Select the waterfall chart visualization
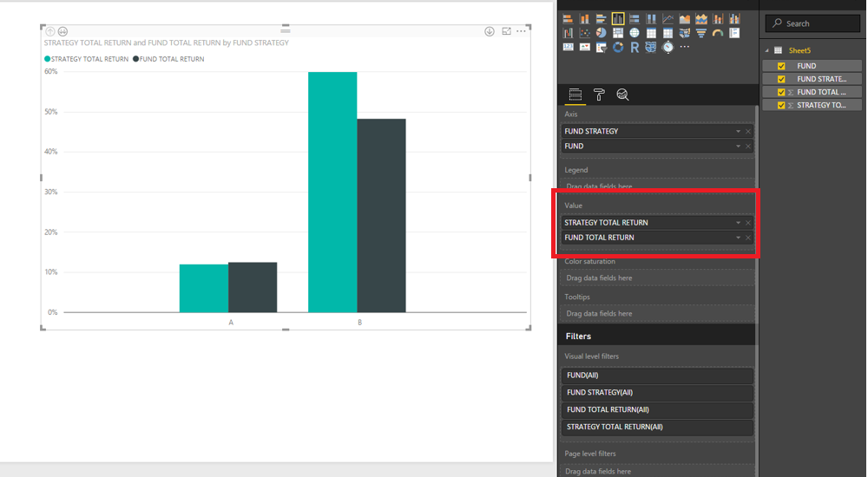 568,33
